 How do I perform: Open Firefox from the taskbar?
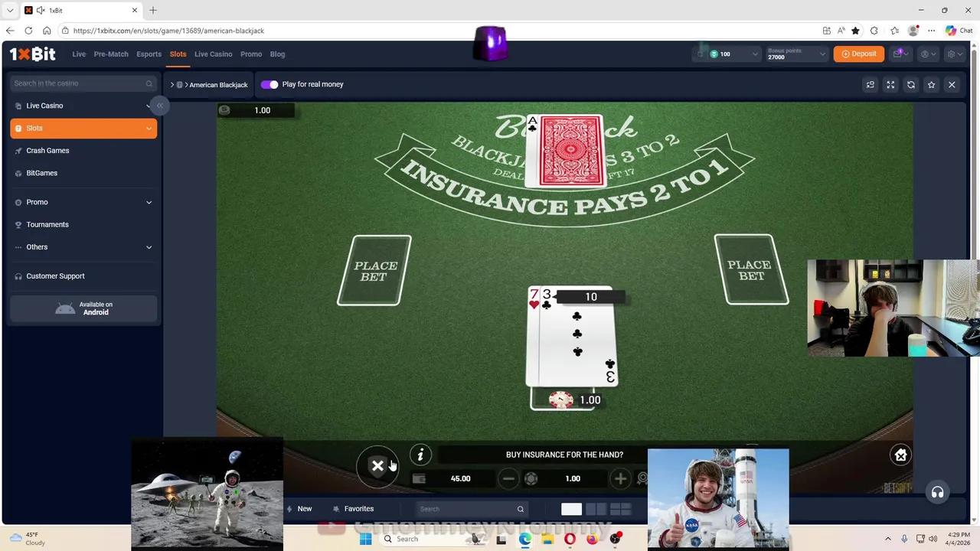[593, 539]
